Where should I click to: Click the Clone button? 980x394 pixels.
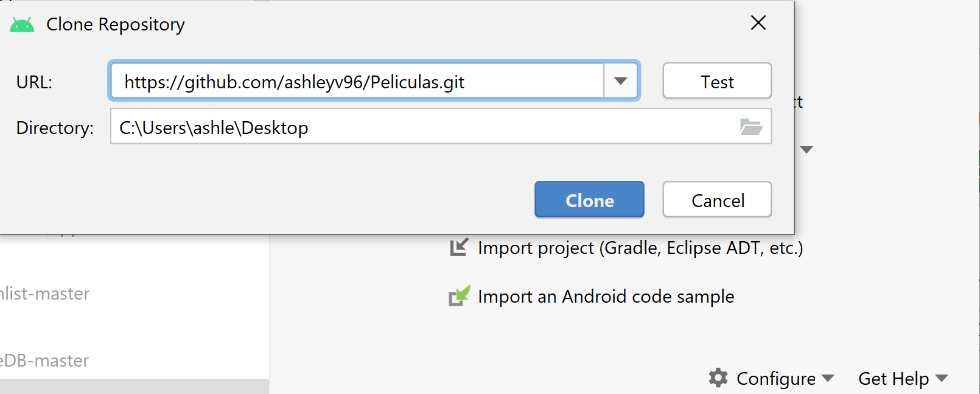[589, 199]
